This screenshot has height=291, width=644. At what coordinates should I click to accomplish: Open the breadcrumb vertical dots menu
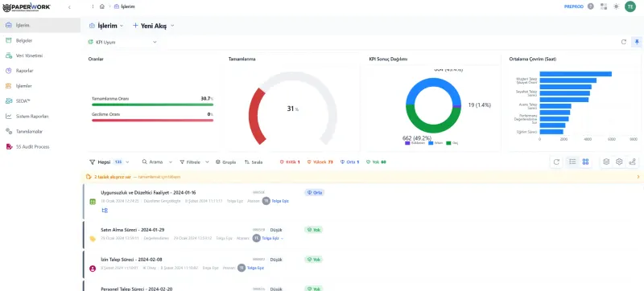[x=93, y=6]
